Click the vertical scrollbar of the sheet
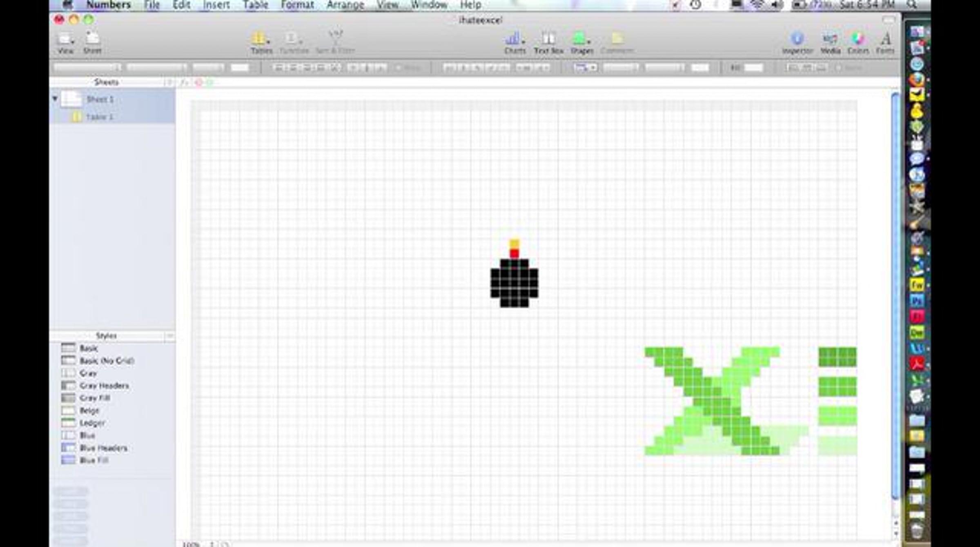980x547 pixels. [x=895, y=296]
